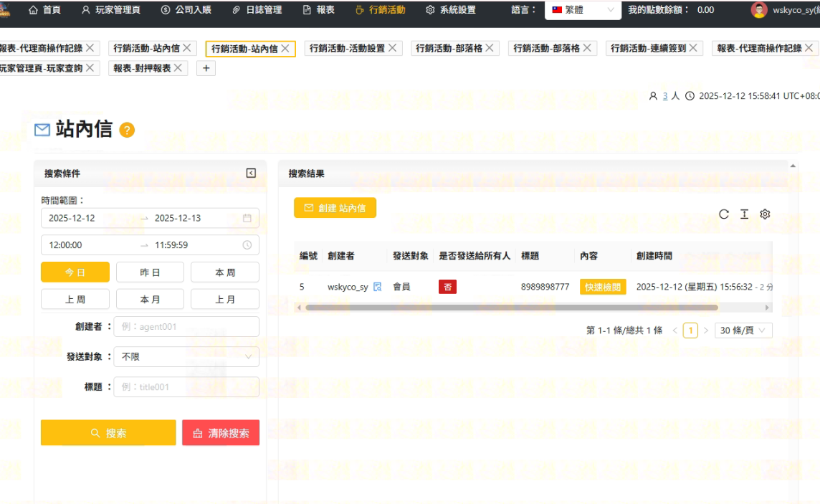Select the 昨日 quick range

[x=150, y=272]
